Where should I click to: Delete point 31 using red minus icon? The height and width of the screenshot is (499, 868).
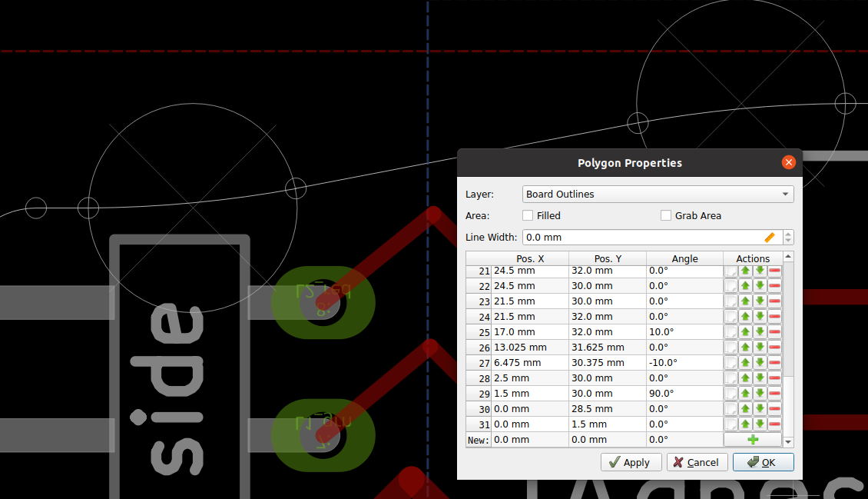[774, 424]
